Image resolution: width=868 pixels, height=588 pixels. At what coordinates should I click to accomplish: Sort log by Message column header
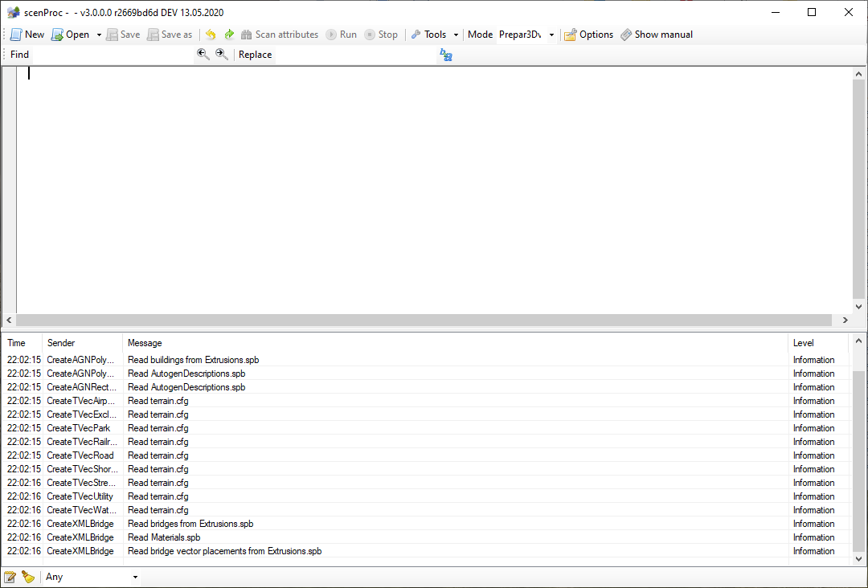(x=455, y=343)
